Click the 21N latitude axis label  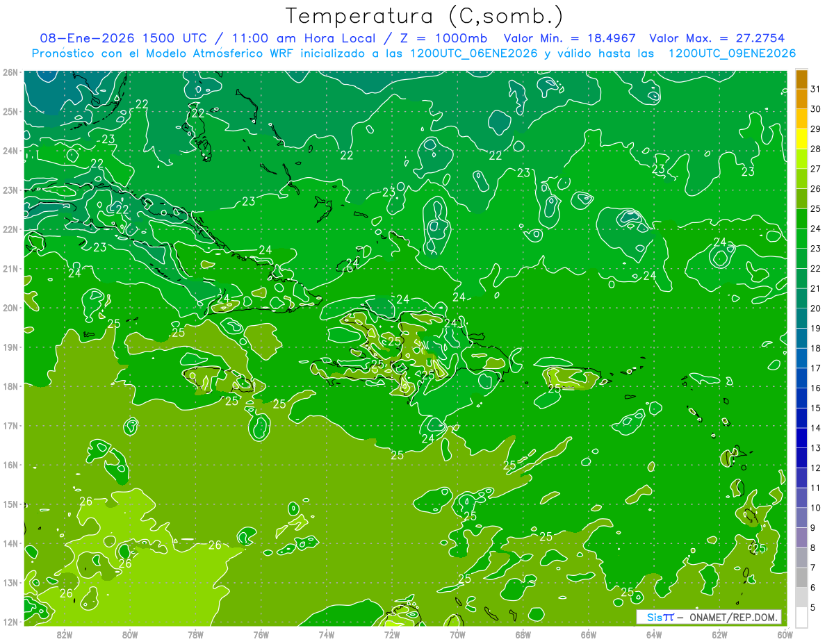10,268
